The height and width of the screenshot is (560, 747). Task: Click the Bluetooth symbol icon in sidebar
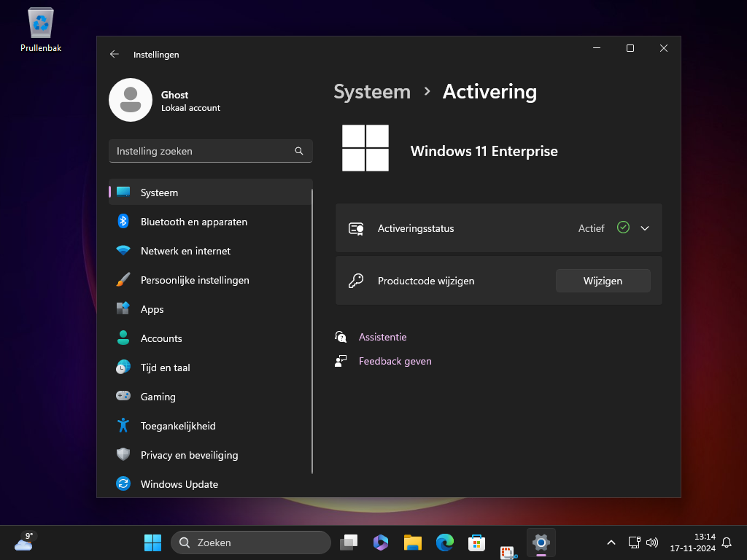(x=123, y=221)
